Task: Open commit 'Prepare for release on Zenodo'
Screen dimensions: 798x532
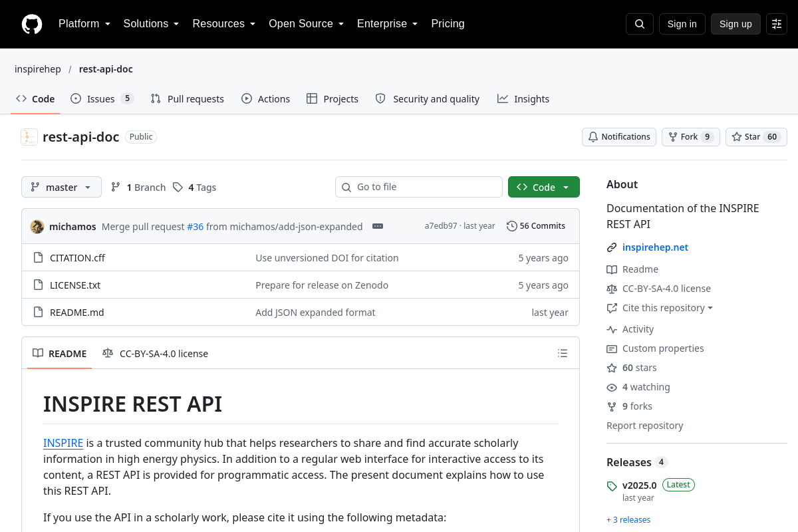Action: tap(322, 285)
